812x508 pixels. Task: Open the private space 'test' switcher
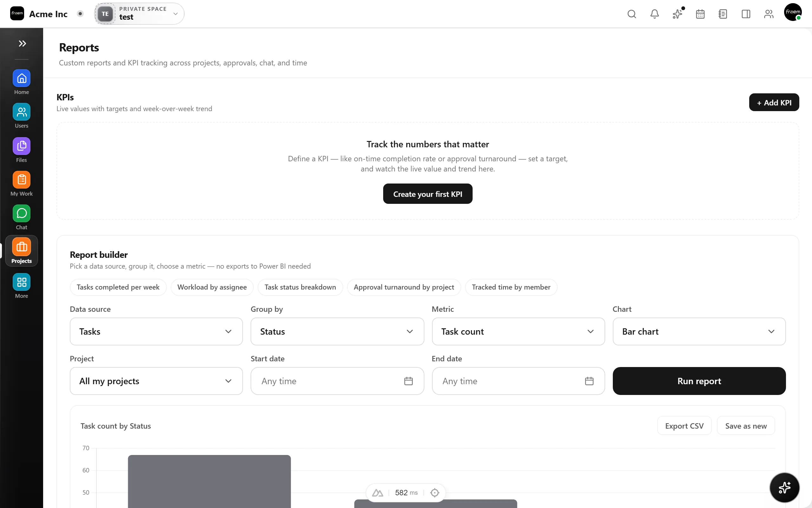[139, 14]
